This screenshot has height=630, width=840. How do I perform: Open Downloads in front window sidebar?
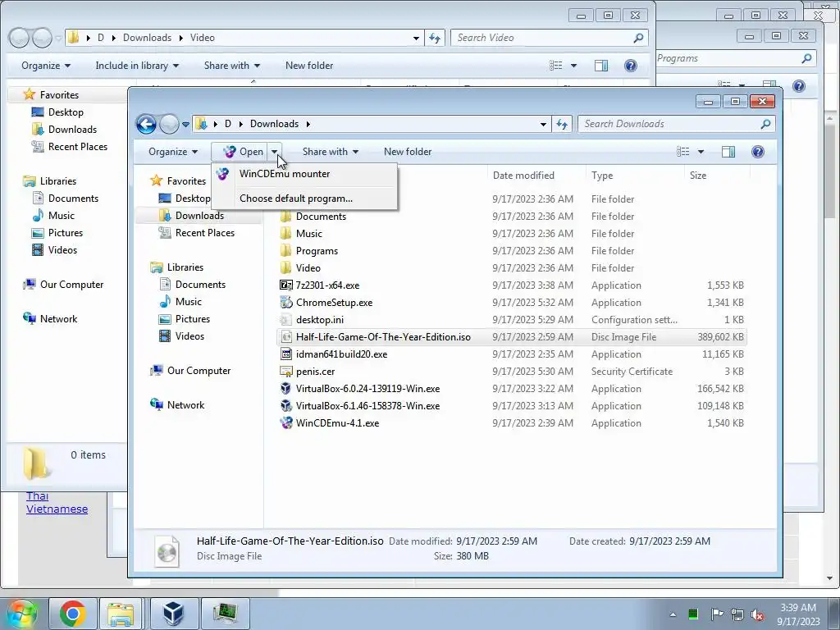(199, 216)
